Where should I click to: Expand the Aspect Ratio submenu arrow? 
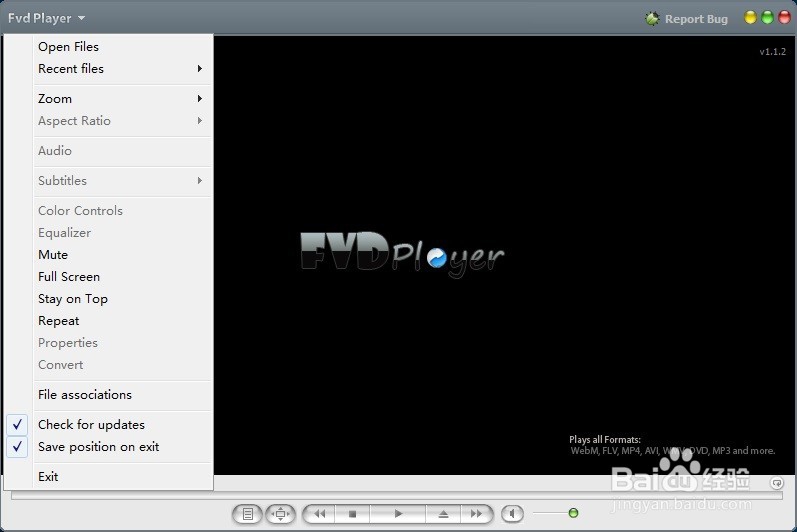click(x=200, y=120)
